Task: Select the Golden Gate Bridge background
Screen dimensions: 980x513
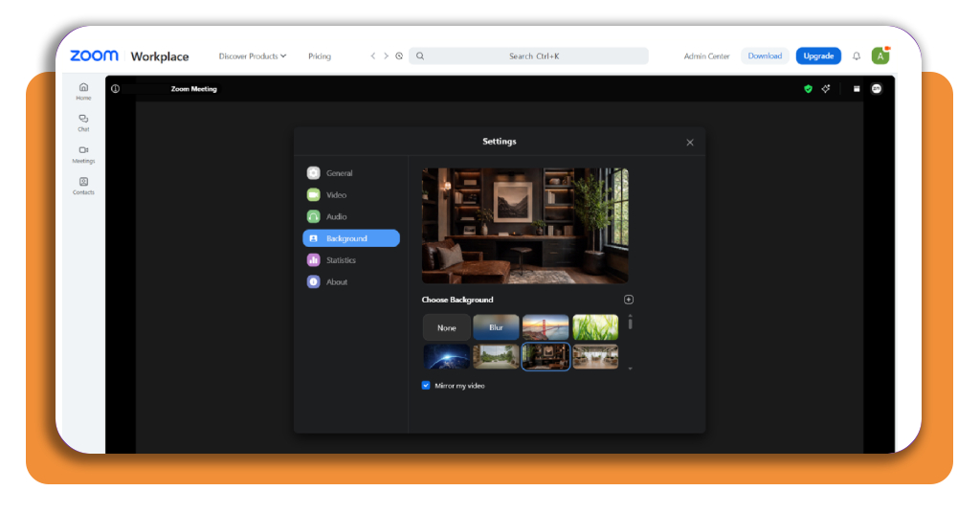Action: [546, 327]
